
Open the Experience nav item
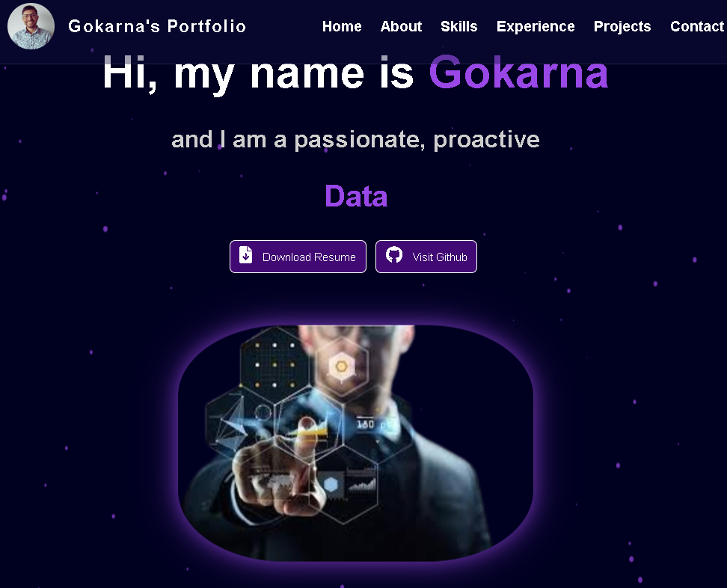(536, 26)
